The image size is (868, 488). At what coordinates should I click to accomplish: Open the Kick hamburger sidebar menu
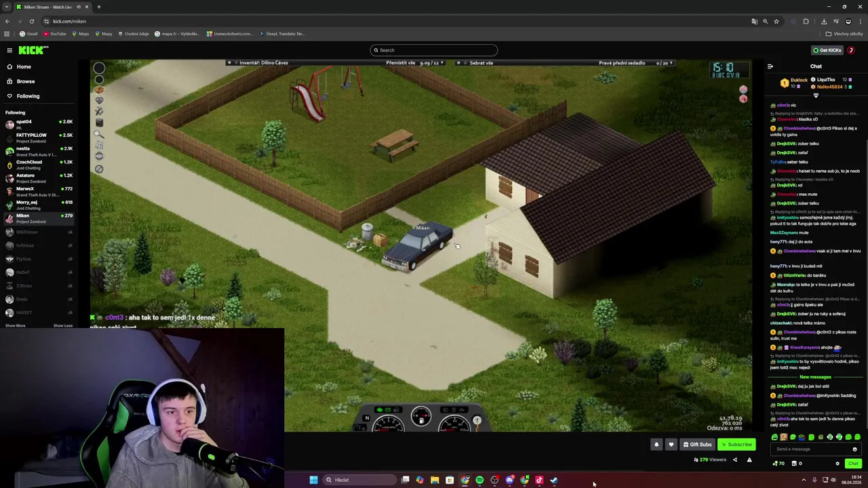point(9,50)
